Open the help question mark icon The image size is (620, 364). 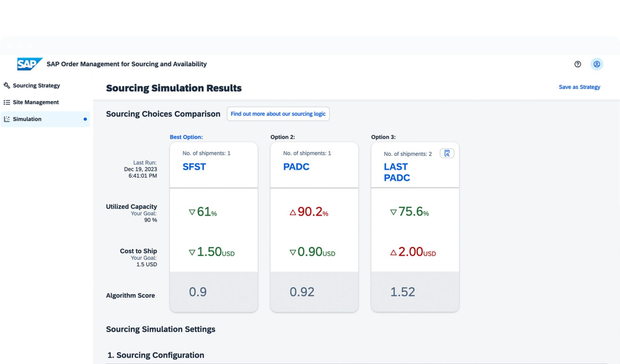click(578, 64)
